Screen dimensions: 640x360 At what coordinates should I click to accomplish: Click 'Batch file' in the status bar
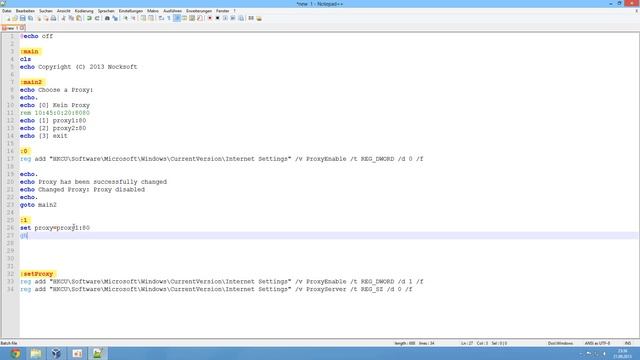point(9,343)
